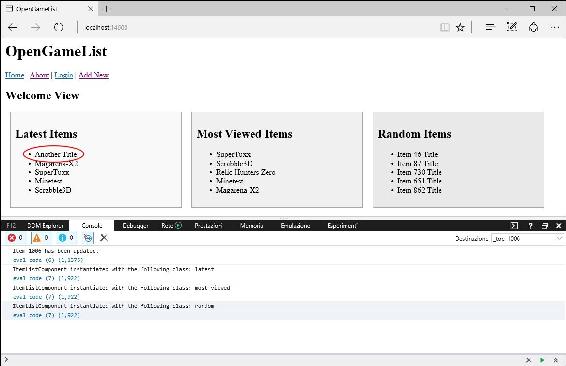
Task: Open developer tools help question mark
Action: coord(530,226)
